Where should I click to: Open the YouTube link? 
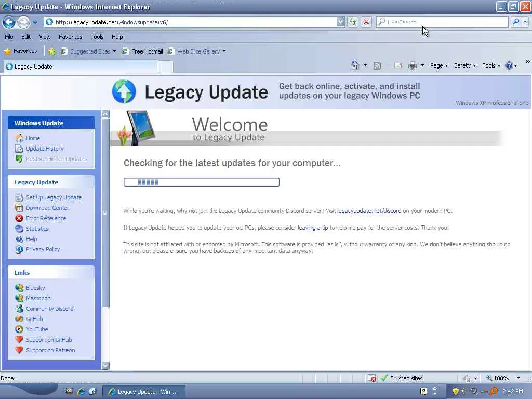click(37, 329)
